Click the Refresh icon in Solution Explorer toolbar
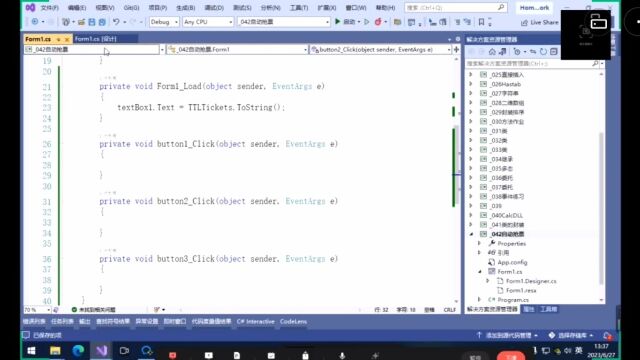The height and width of the screenshot is (360, 640). click(x=543, y=51)
